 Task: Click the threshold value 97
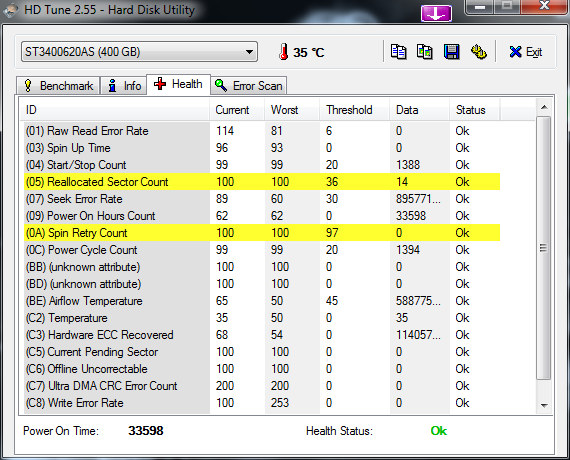coord(332,233)
